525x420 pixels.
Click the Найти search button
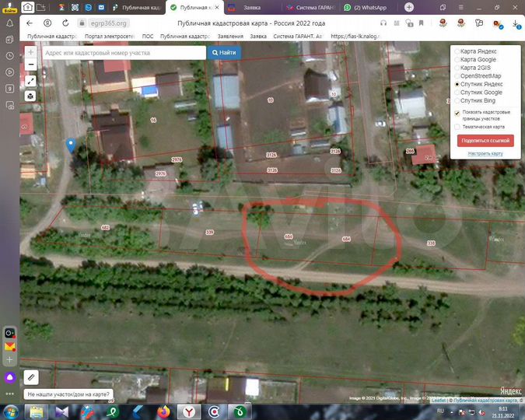[224, 53]
